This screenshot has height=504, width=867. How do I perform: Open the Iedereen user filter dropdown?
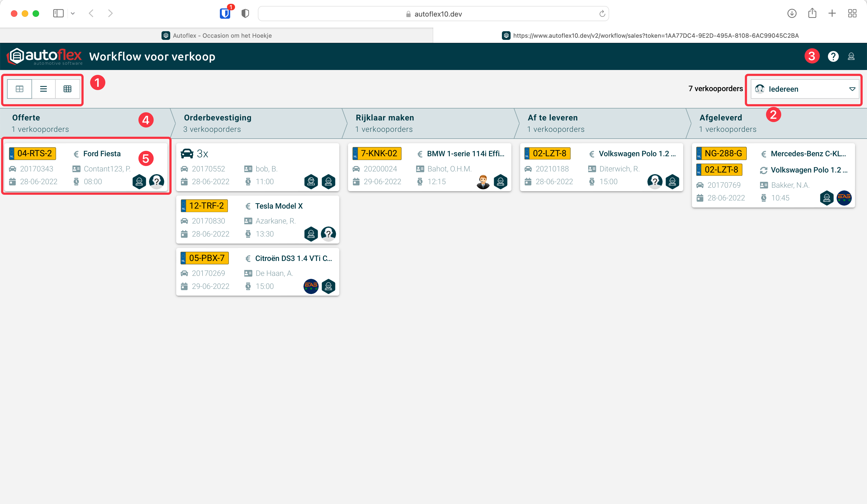pos(805,89)
